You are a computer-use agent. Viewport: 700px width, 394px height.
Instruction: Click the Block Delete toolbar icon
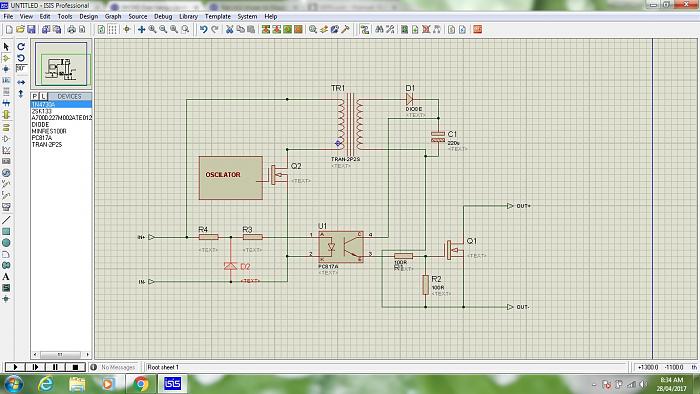[299, 29]
